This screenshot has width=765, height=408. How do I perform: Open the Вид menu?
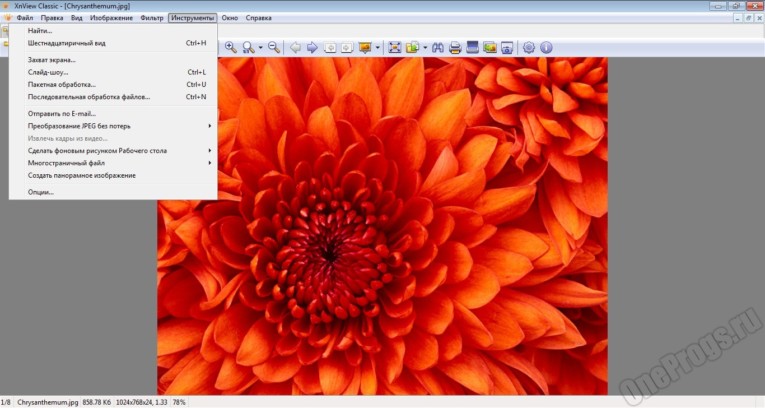[77, 18]
